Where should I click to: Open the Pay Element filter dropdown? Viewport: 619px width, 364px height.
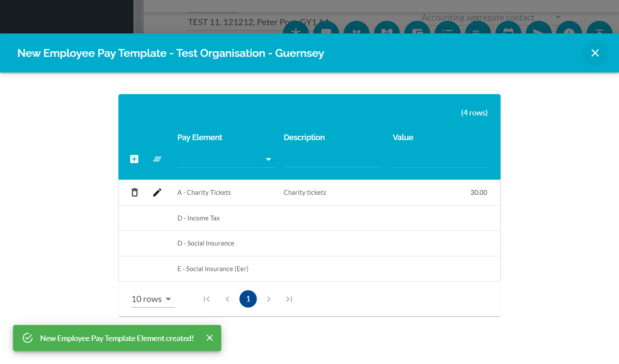click(226, 159)
